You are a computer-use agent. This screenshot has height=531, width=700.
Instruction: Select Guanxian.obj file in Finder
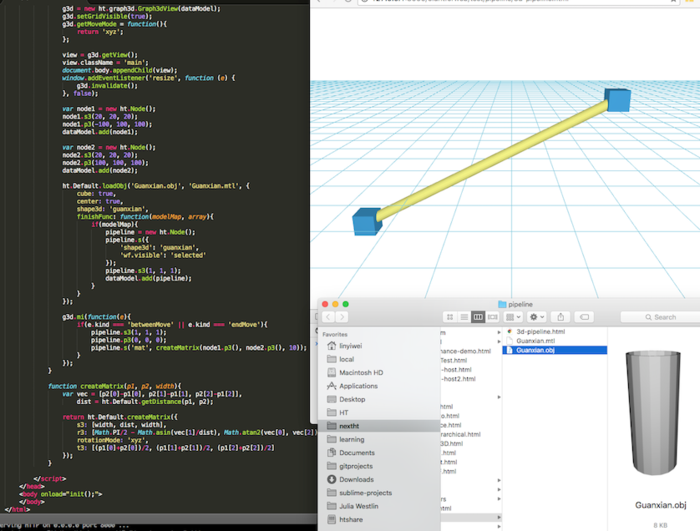click(554, 350)
